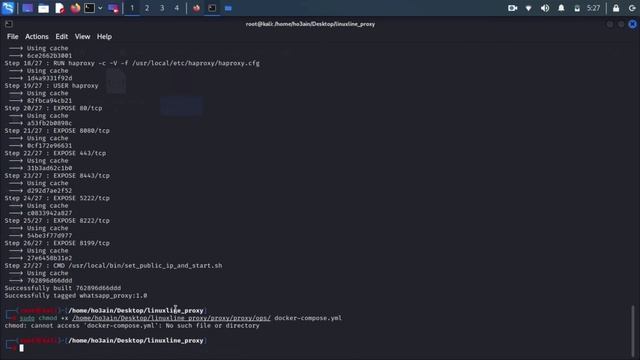The image size is (640, 360).
Task: Click the terminal vertical scrollbar handle
Action: point(633,331)
